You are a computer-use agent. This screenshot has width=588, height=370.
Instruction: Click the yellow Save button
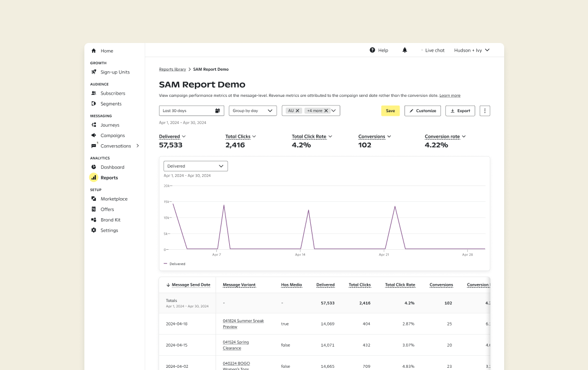click(390, 110)
